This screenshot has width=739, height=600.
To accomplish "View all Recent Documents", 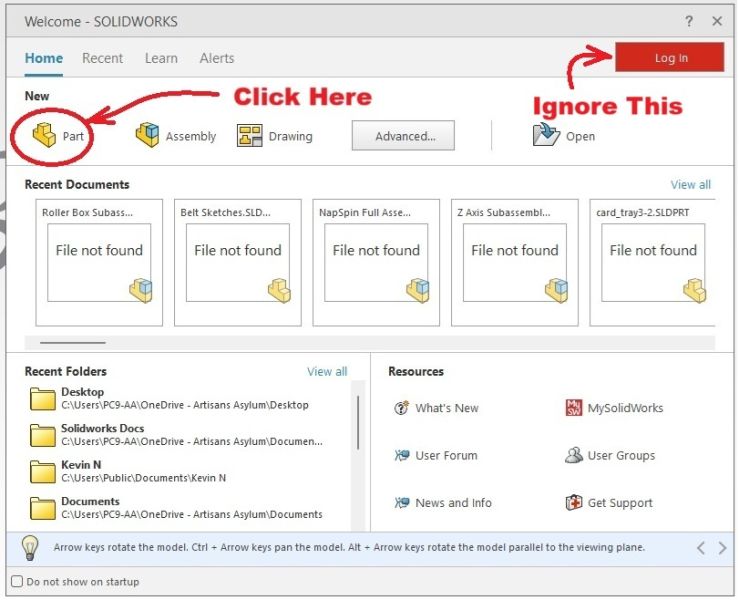I will coord(690,184).
